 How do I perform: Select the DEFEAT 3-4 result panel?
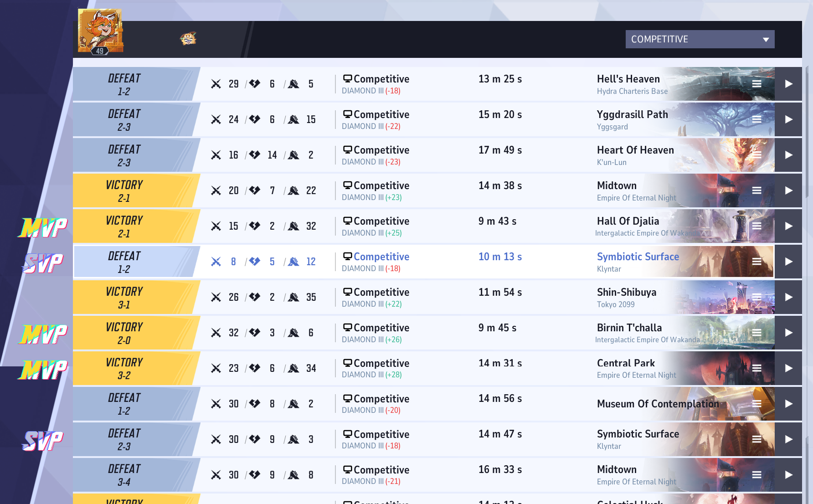click(x=136, y=475)
